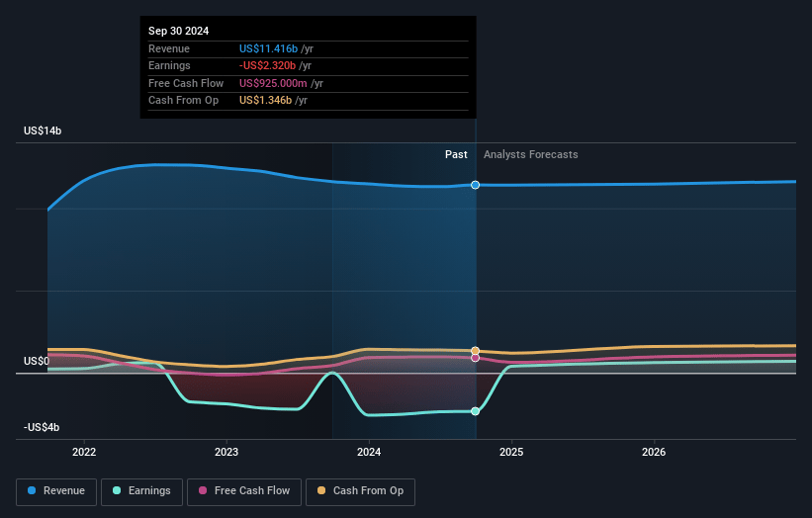Click the US$11.416b revenue value
Viewport: 812px width, 518px height.
click(x=268, y=48)
